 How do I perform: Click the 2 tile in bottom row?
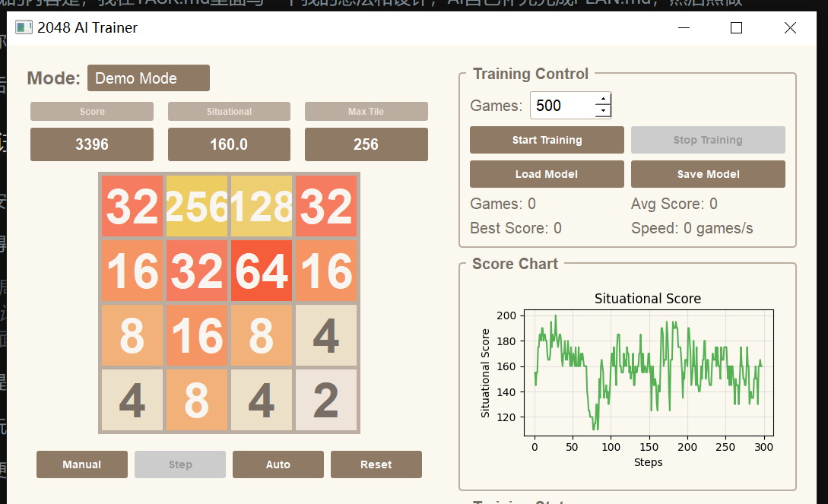(x=326, y=400)
